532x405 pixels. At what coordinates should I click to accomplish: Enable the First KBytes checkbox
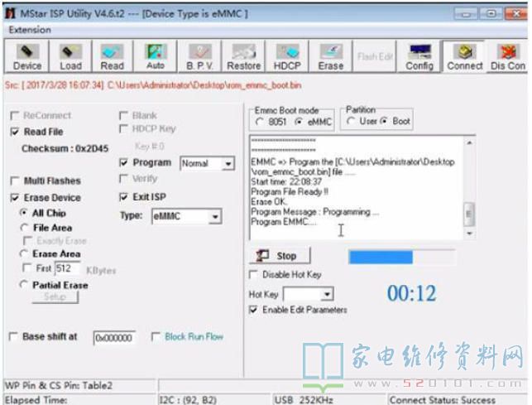[x=26, y=268]
